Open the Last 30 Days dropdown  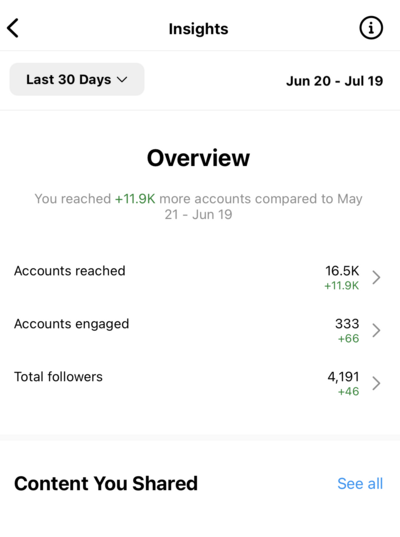click(77, 79)
